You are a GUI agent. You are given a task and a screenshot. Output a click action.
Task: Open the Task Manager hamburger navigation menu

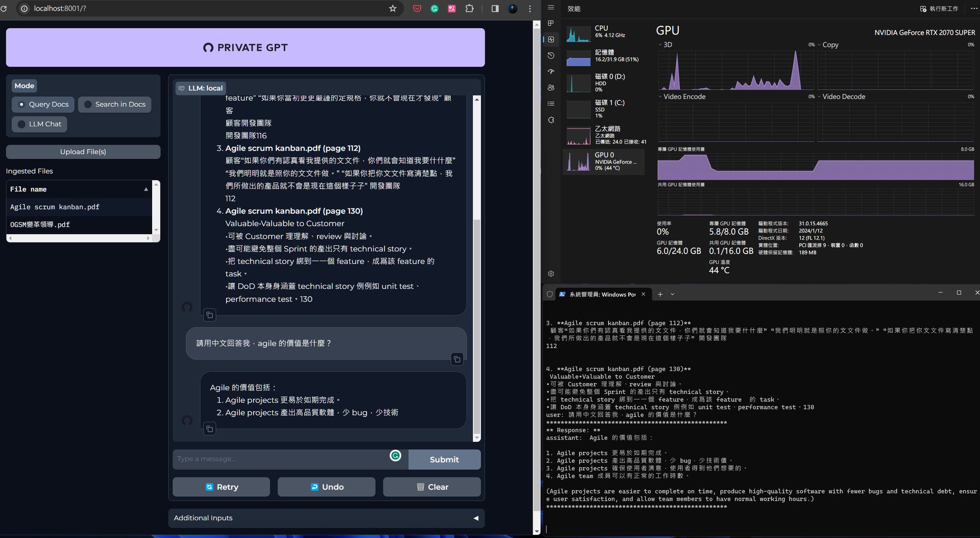click(x=551, y=8)
